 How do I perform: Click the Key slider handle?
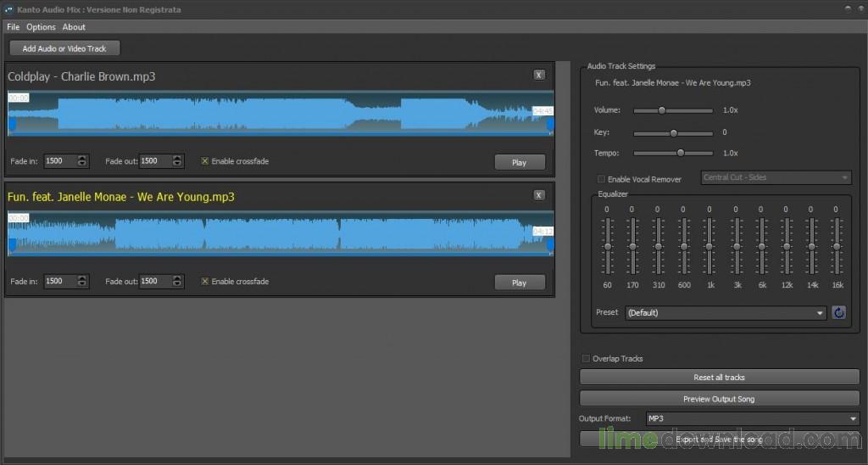(673, 133)
